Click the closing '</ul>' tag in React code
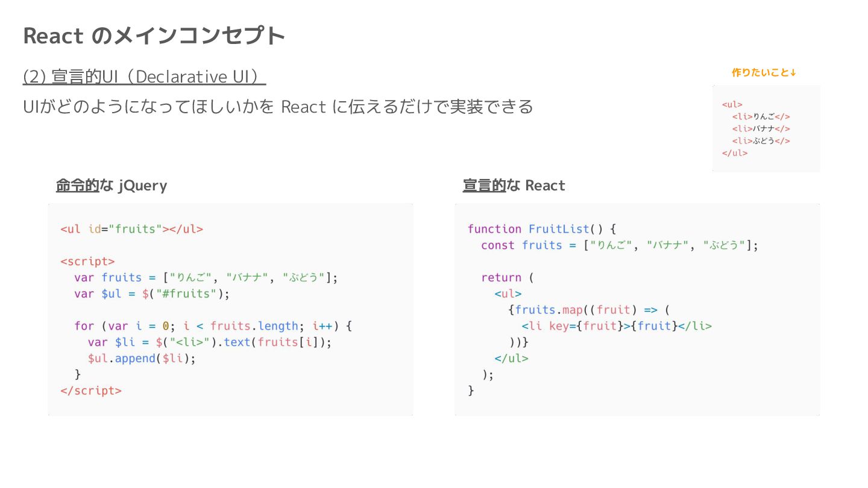The height and width of the screenshot is (488, 868). click(511, 358)
